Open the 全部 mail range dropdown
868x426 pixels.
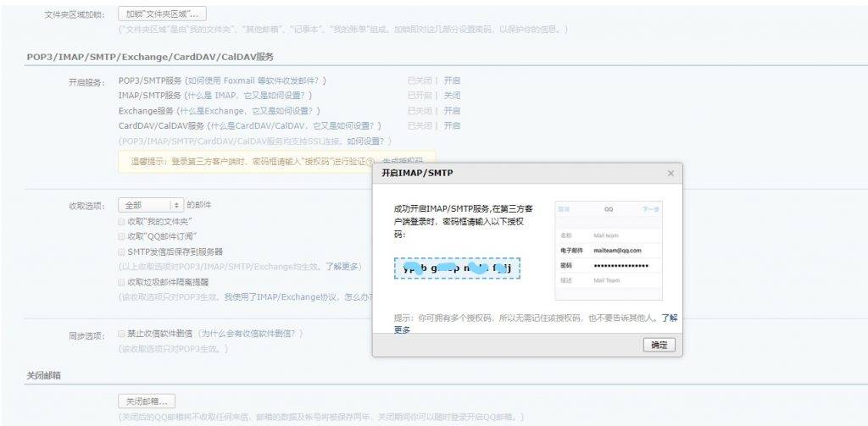point(151,205)
